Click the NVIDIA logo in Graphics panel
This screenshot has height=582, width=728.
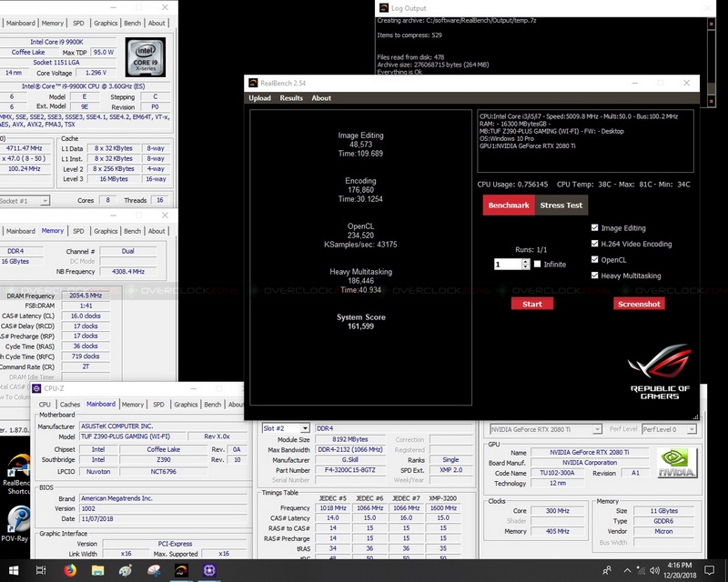[677, 463]
